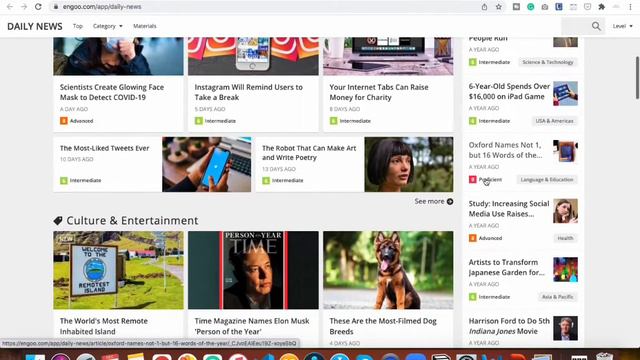Open Study: Increasing Social Media Use article
The width and height of the screenshot is (640, 360).
[x=509, y=209]
